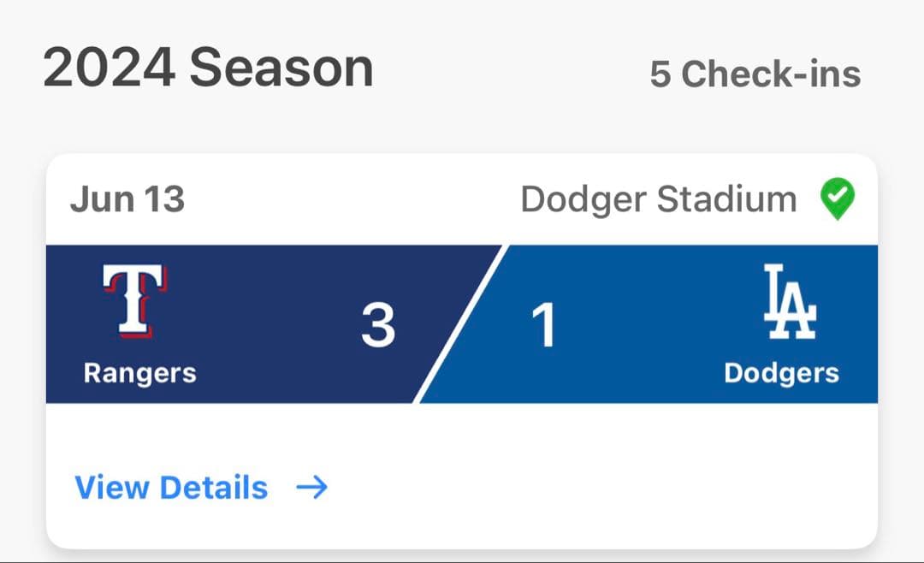Open the View Details link
The image size is (924, 563).
tap(172, 488)
